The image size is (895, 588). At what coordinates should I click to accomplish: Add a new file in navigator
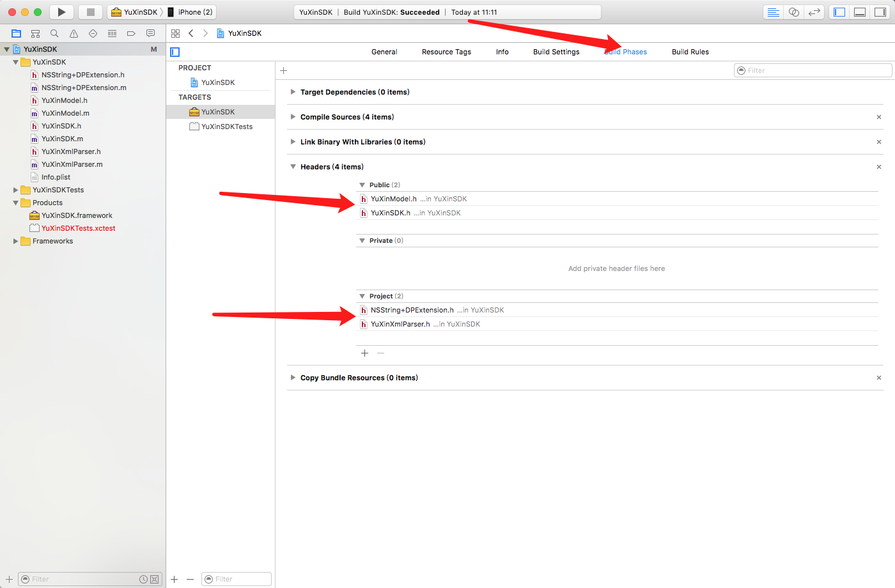pos(9,579)
